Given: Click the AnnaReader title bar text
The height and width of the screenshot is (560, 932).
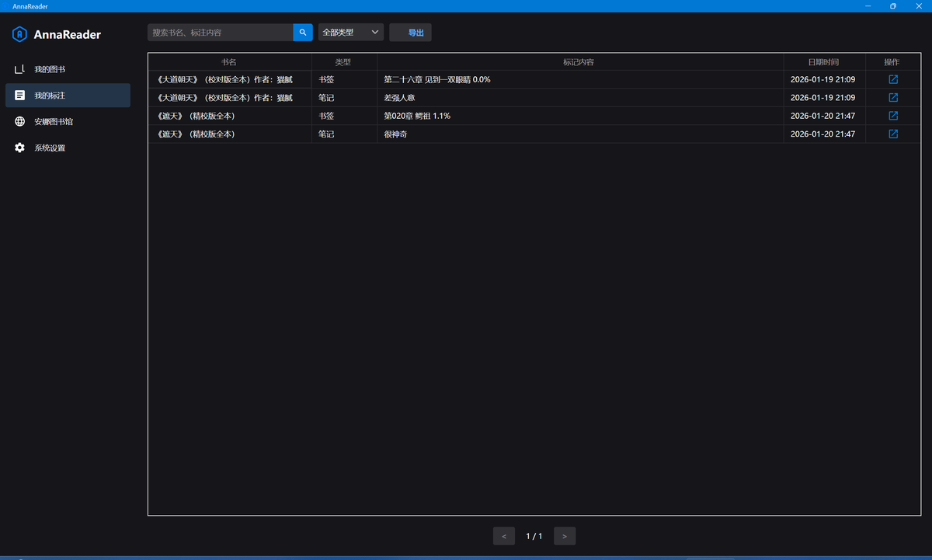Looking at the screenshot, I should 30,6.
